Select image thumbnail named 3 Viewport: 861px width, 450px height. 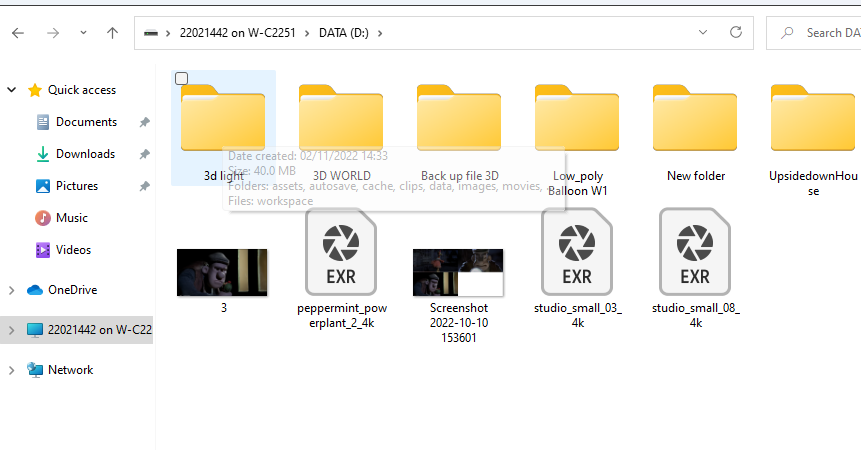[222, 272]
